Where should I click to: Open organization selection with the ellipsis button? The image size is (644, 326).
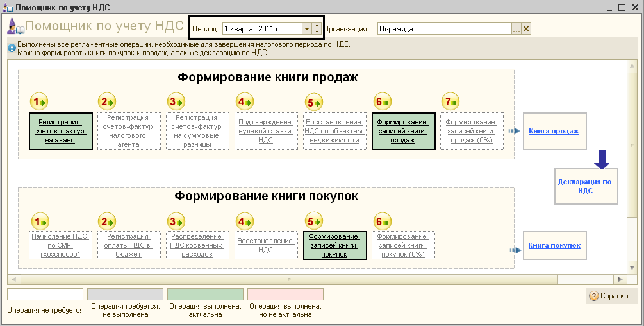[x=516, y=29]
